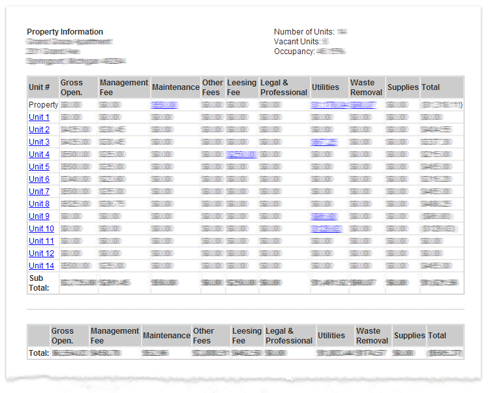The image size is (490, 393).
Task: Open the Unit 8 link
Action: click(39, 204)
